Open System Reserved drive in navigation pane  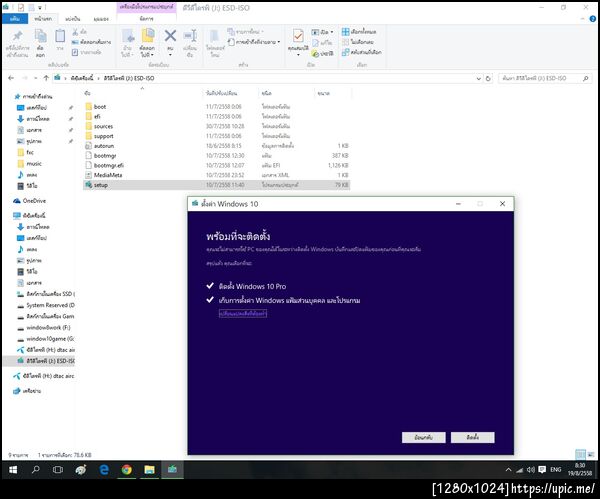tap(46, 305)
